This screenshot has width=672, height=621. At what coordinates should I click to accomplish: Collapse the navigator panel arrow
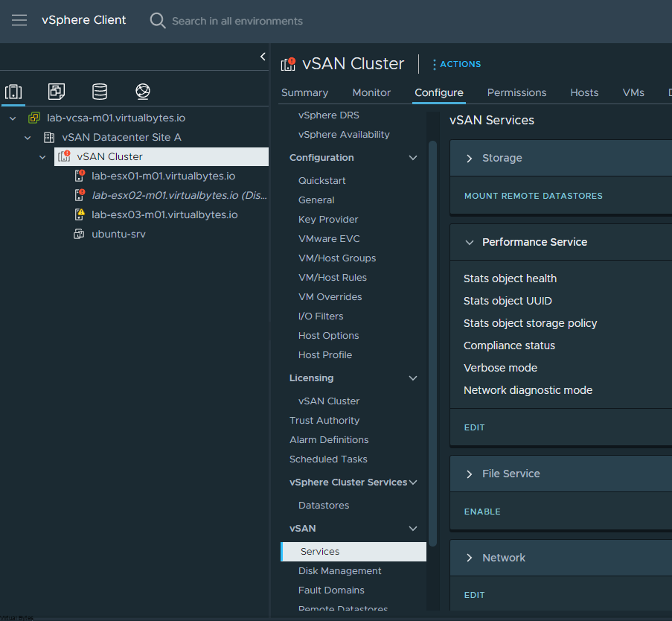(x=263, y=57)
